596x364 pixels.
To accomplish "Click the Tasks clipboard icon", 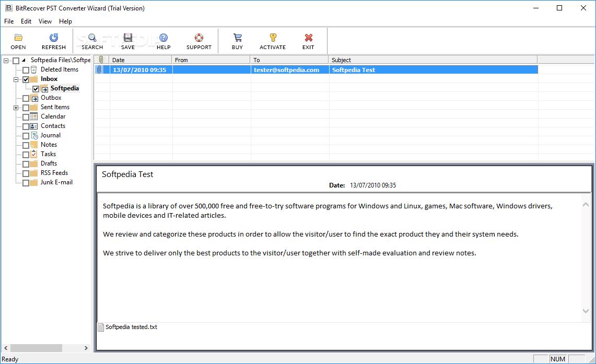I will [x=34, y=154].
